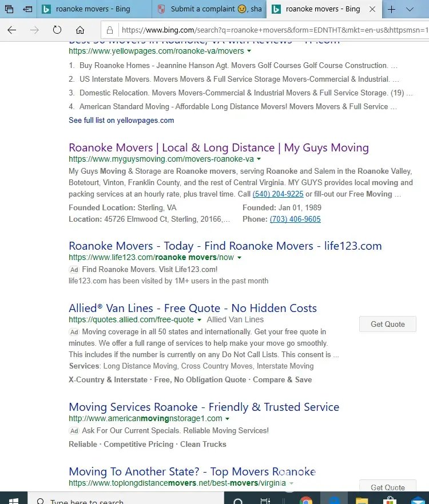Image resolution: width=429 pixels, height=504 pixels.
Task: Refresh the current page
Action: pyautogui.click(x=57, y=30)
